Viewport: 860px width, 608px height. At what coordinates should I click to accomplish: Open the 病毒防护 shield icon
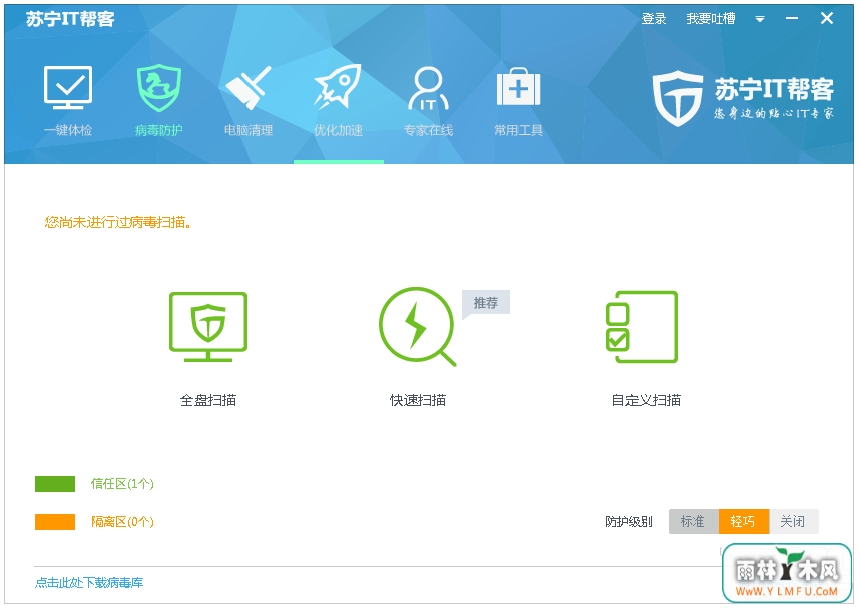point(159,88)
